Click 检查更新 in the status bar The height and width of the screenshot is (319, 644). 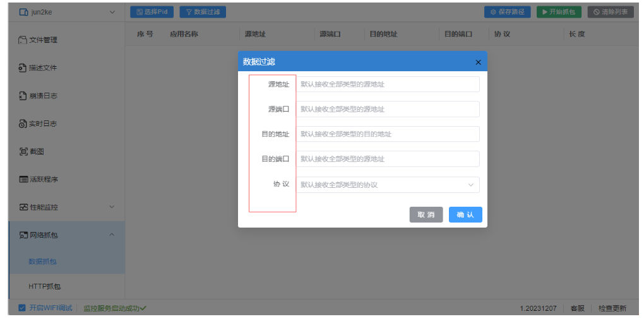612,308
